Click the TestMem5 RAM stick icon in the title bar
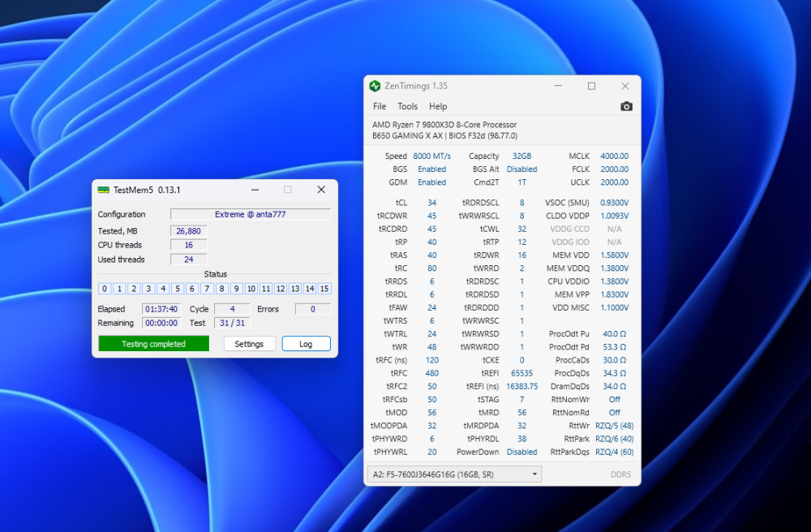The image size is (811, 532). (x=104, y=189)
